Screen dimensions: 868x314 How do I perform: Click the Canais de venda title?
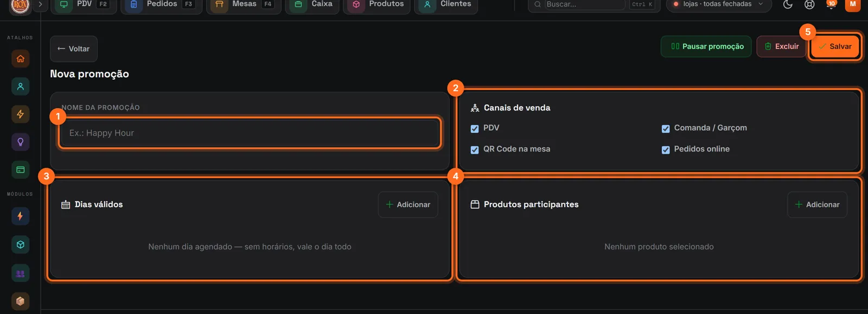pos(517,108)
